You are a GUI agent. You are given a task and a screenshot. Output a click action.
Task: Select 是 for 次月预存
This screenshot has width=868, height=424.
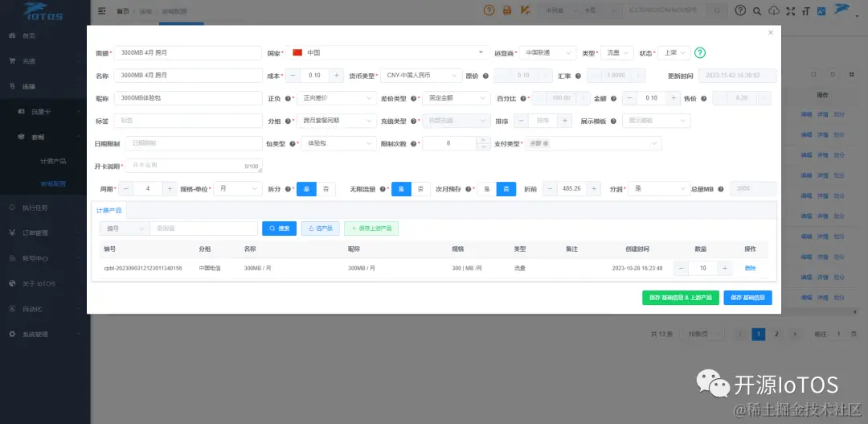click(x=486, y=189)
